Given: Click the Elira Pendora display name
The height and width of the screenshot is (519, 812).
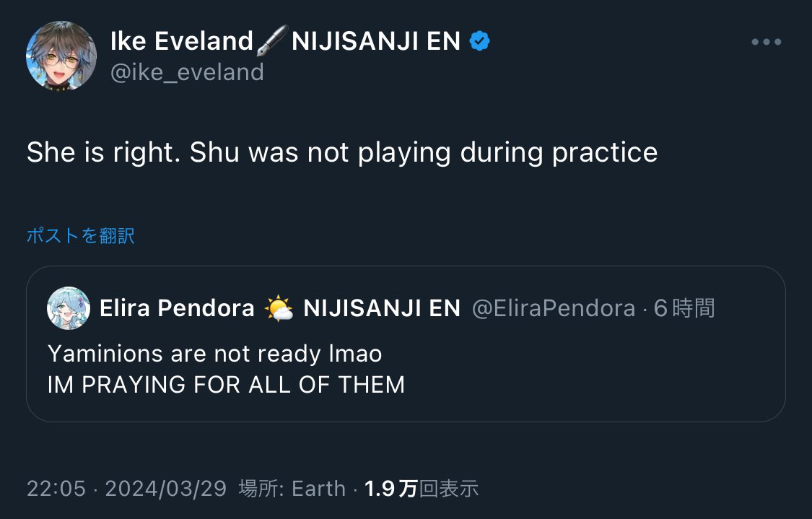Looking at the screenshot, I should coord(177,309).
